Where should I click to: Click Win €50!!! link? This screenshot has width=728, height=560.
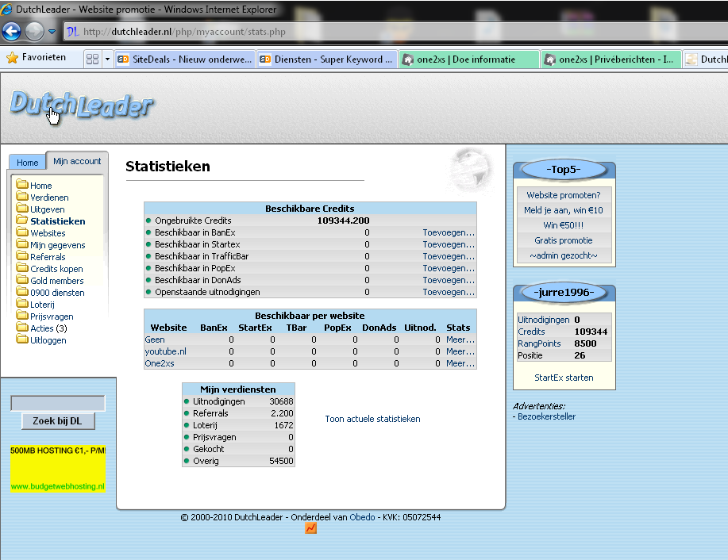click(563, 225)
